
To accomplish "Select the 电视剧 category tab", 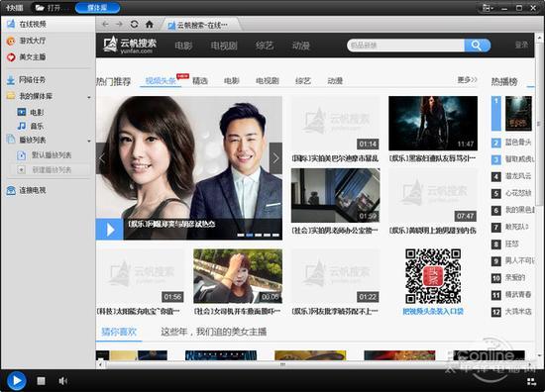I will pos(268,81).
